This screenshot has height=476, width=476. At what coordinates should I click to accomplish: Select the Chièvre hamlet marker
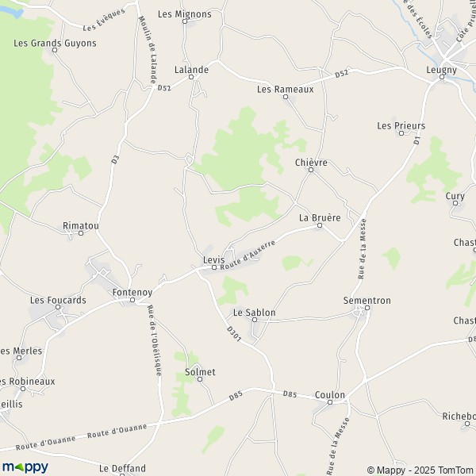[311, 170]
